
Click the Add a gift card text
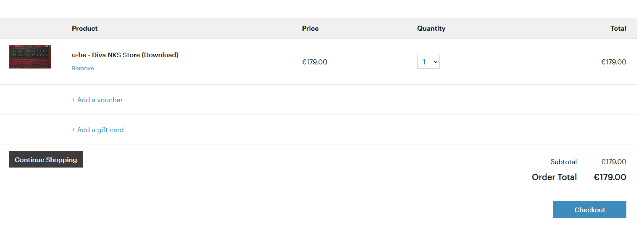pos(100,130)
